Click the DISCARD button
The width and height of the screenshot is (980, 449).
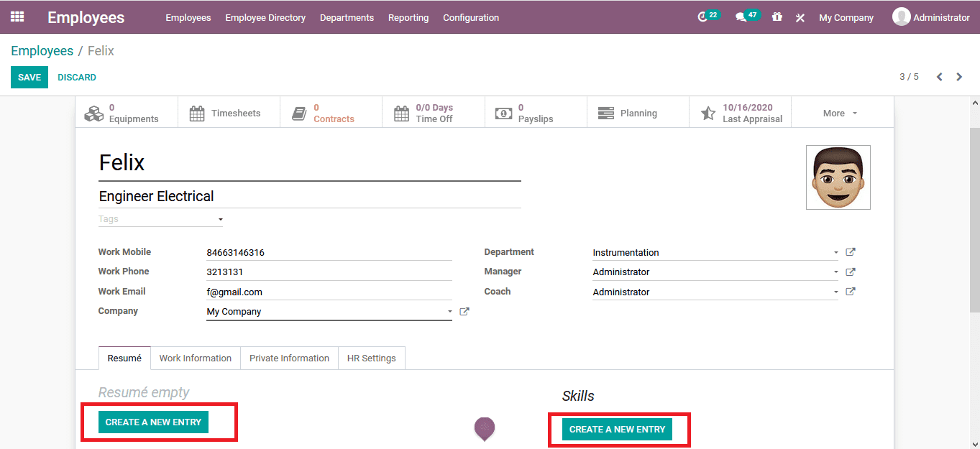point(77,77)
